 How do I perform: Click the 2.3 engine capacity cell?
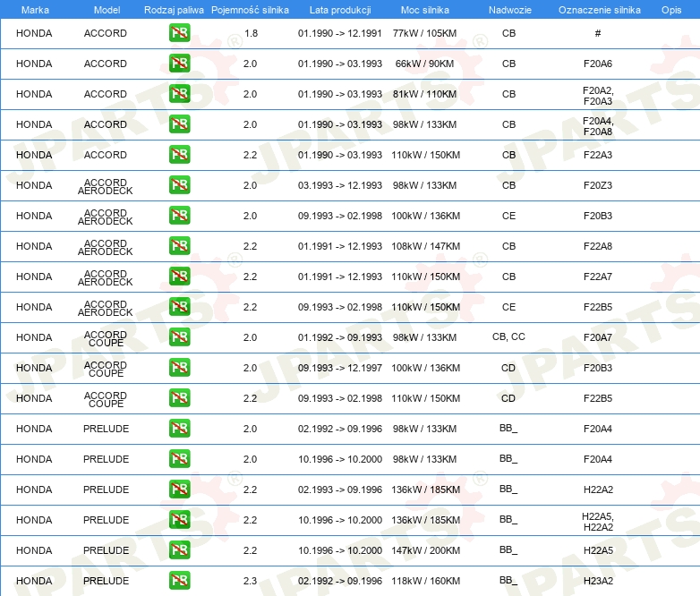(x=250, y=580)
